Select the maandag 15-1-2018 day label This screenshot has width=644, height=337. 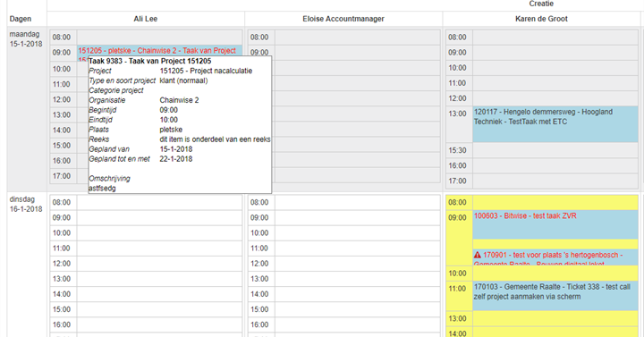click(26, 39)
